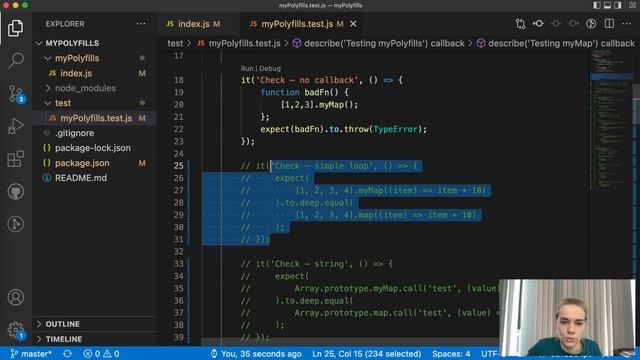Viewport: 640px width, 360px height.
Task: Toggle bottom panel layout icon
Action: (x=607, y=5)
